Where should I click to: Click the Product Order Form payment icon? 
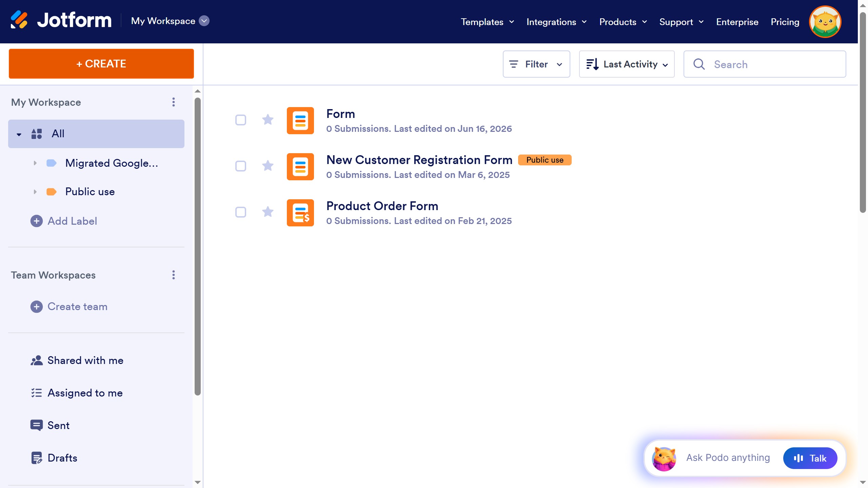(x=300, y=213)
